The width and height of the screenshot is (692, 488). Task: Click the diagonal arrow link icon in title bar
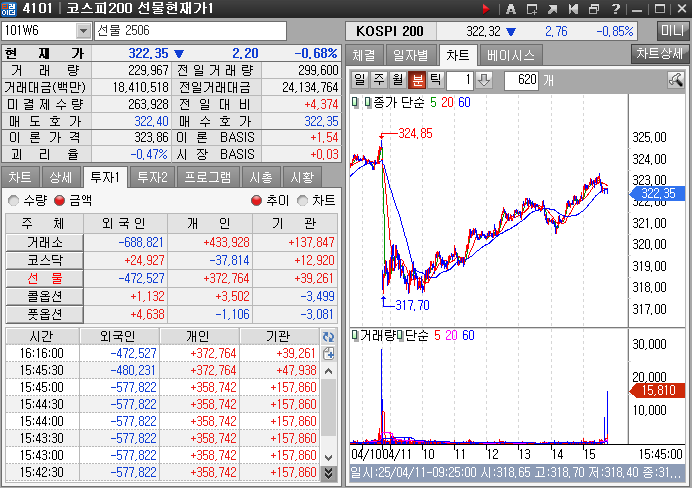(553, 8)
